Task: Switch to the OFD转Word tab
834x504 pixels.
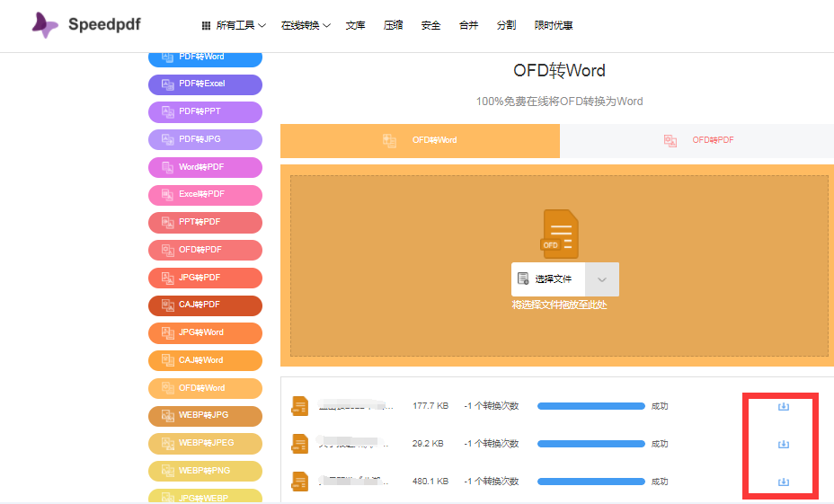Action: tap(420, 140)
